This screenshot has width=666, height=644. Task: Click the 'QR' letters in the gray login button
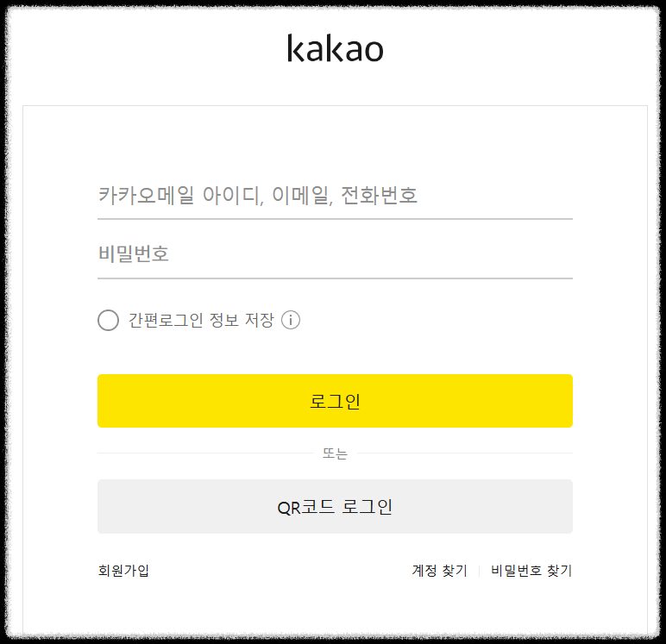point(289,508)
